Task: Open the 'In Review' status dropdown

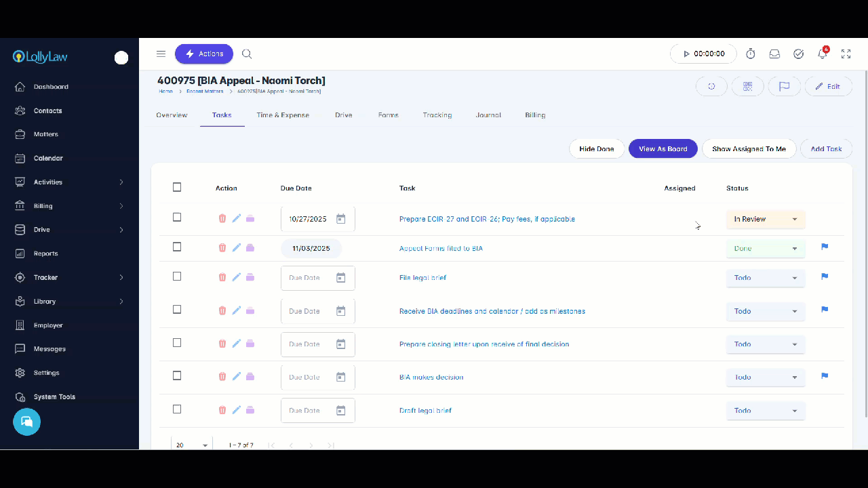Action: tap(766, 220)
